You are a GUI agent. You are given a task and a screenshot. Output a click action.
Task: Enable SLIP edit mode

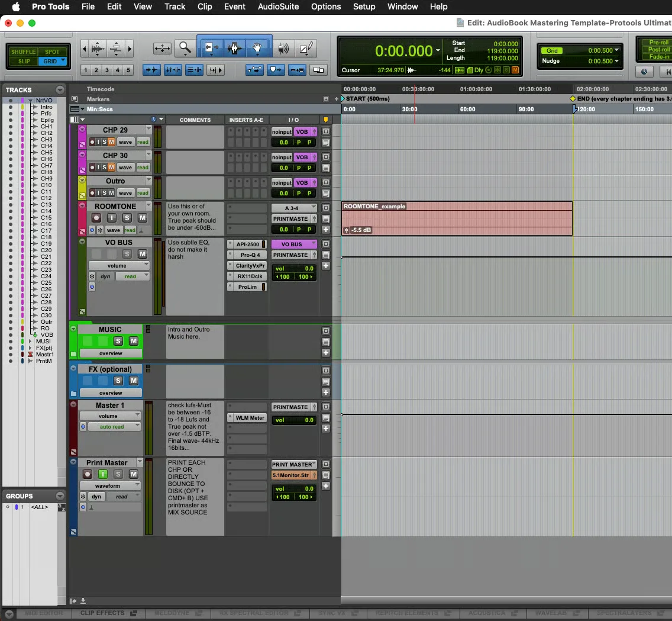(x=24, y=62)
